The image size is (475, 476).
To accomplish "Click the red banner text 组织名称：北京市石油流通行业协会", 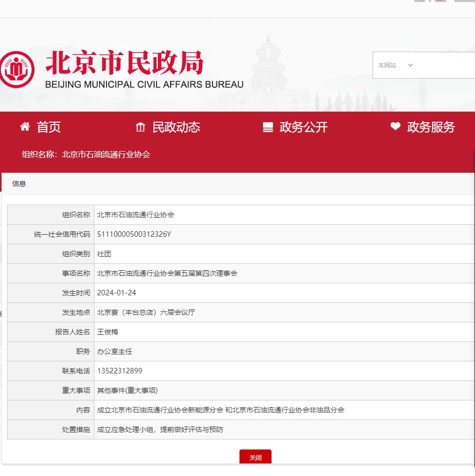I will [86, 154].
